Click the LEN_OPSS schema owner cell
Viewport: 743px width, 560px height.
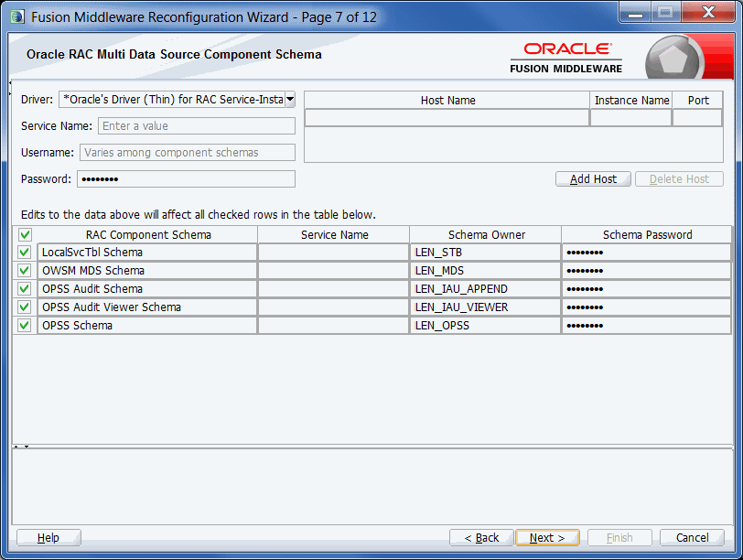point(486,326)
